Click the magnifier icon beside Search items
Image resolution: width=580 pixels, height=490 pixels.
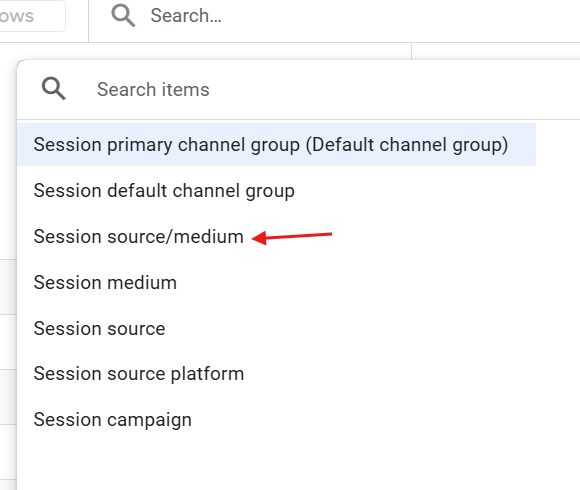click(54, 89)
